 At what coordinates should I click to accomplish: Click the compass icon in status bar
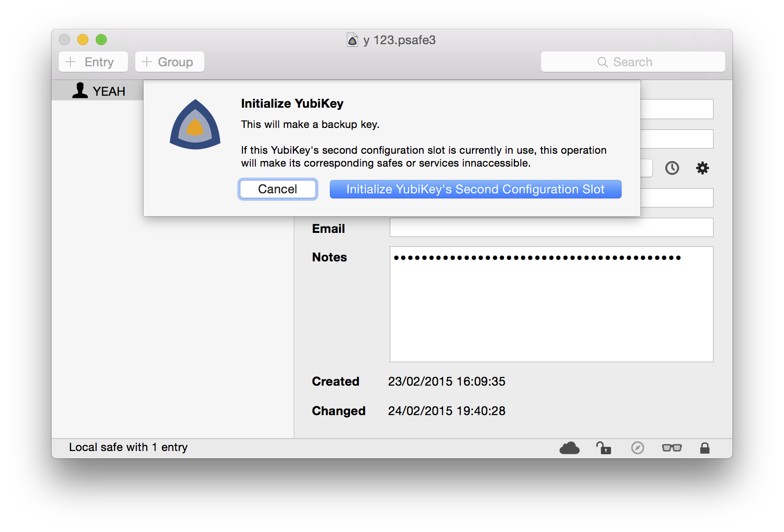click(x=638, y=448)
